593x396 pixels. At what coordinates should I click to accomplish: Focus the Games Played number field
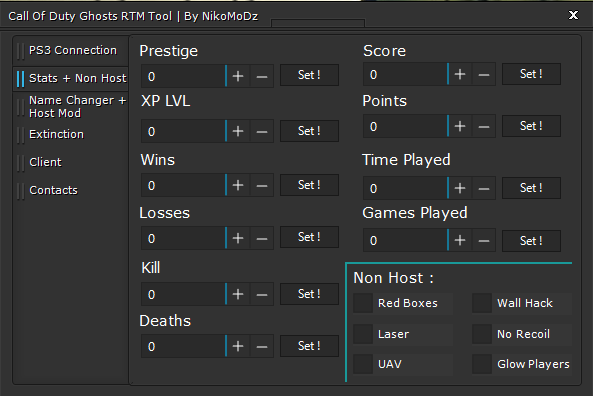point(405,240)
